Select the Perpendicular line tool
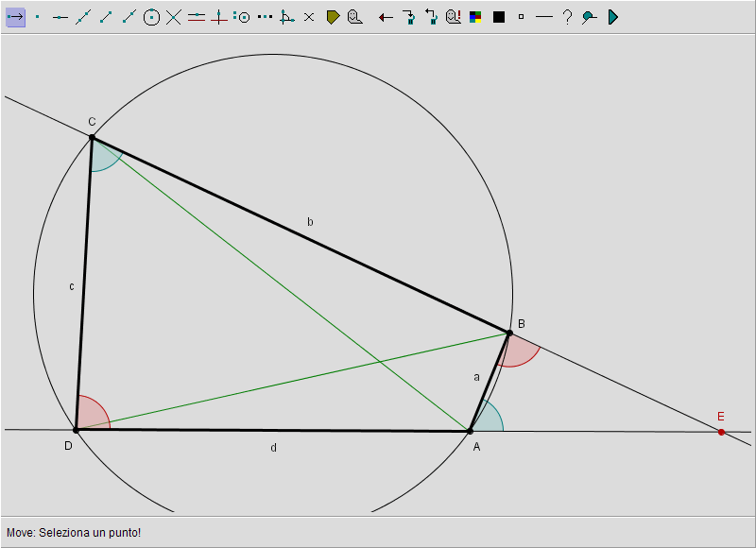Viewport: 756px width, 548px height. 219,17
